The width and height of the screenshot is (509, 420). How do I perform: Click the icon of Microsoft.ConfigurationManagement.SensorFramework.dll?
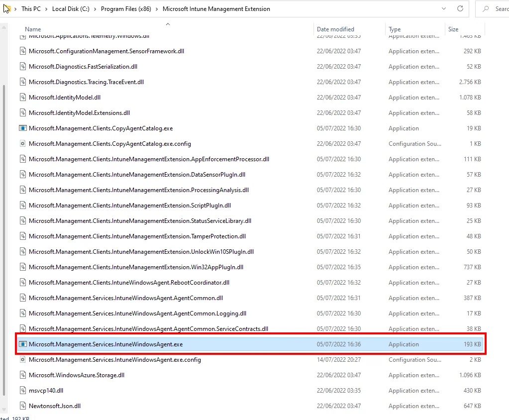click(23, 51)
